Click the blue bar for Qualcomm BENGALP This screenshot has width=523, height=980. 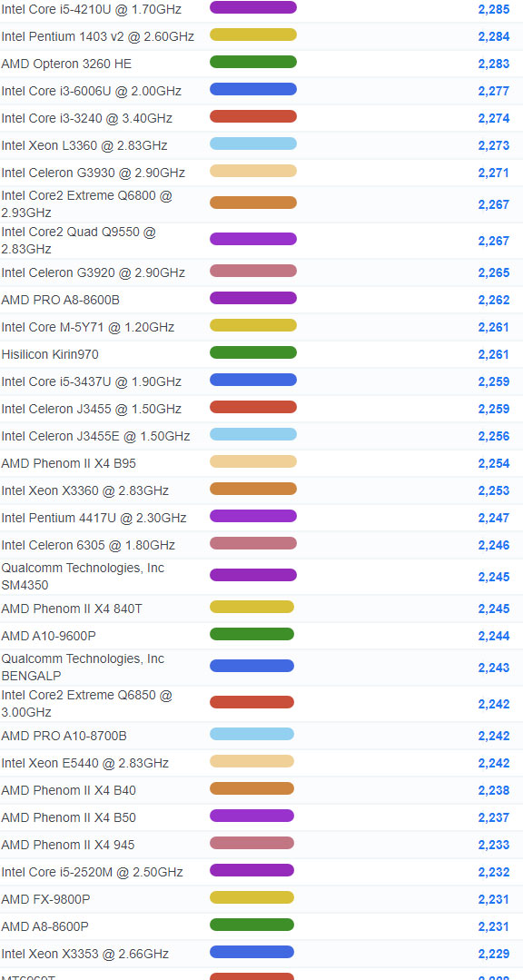tap(252, 666)
